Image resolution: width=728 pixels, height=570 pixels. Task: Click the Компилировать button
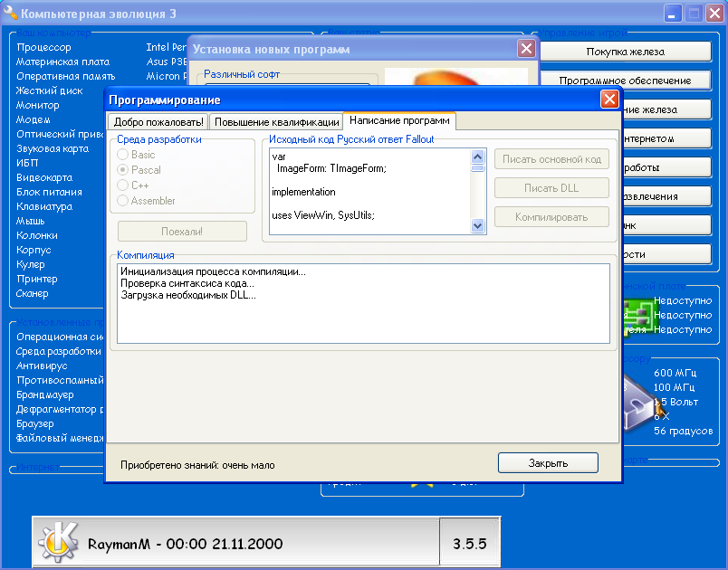click(x=551, y=217)
